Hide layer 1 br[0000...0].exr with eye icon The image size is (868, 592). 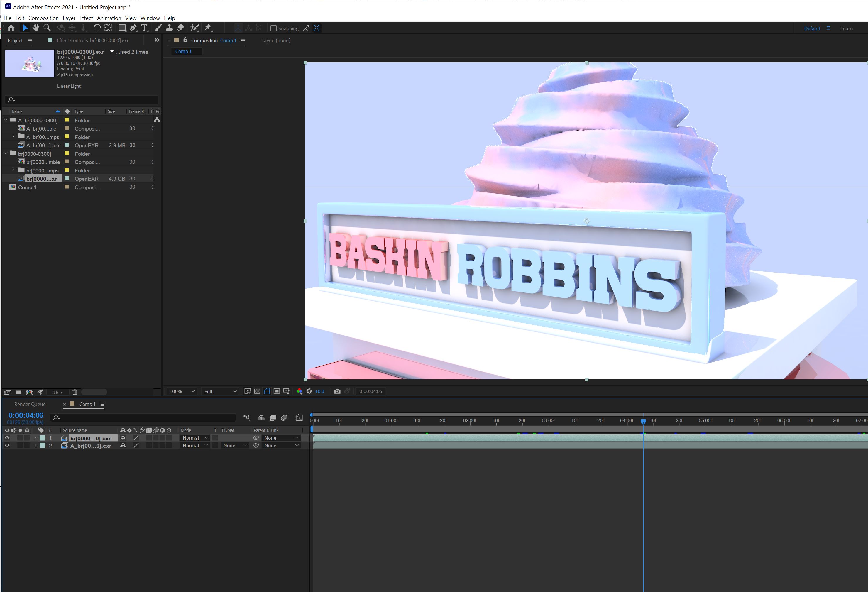7,438
